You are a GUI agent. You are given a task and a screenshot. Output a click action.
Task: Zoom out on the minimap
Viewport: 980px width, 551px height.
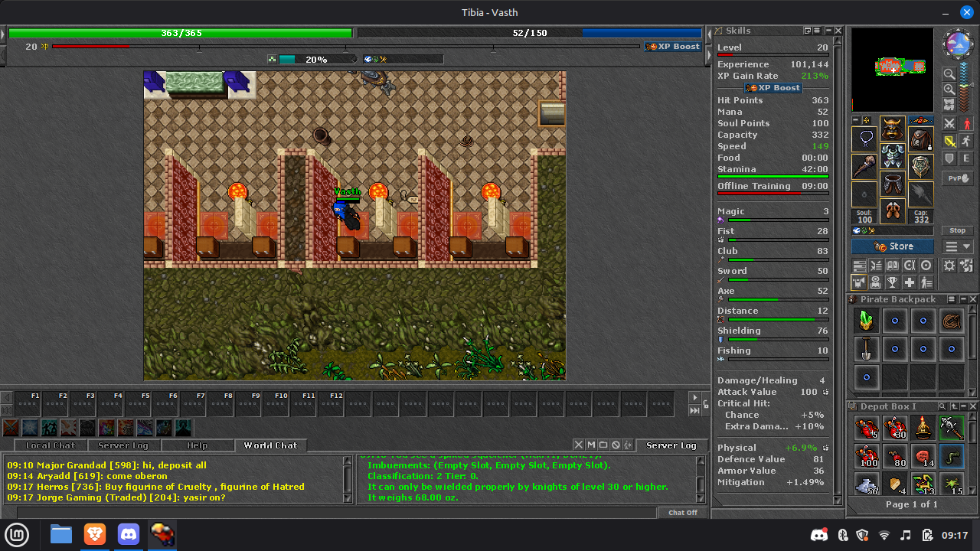click(949, 74)
